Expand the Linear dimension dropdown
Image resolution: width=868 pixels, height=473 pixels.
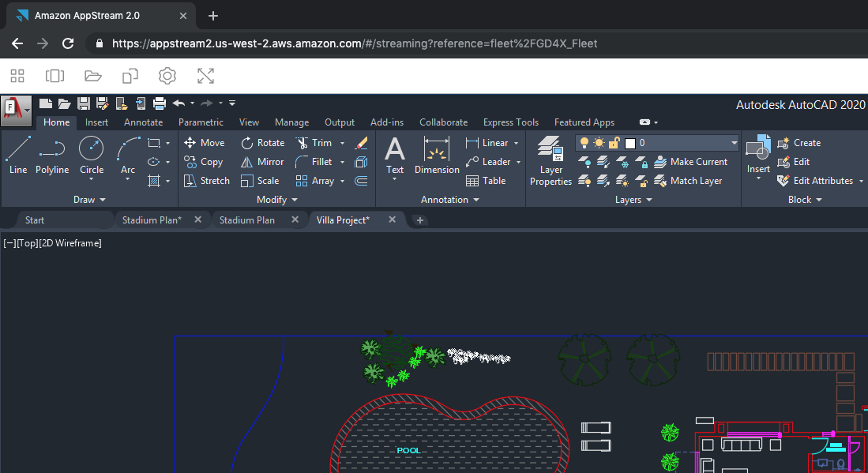(x=517, y=143)
